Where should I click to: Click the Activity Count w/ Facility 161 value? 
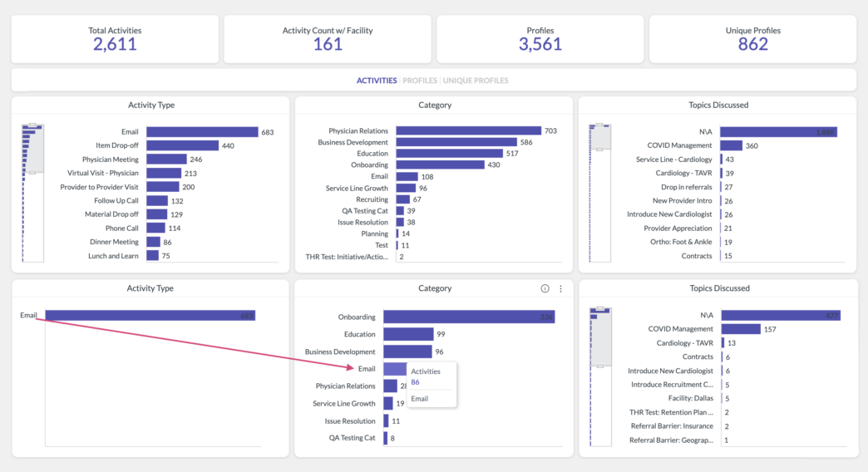pos(328,45)
